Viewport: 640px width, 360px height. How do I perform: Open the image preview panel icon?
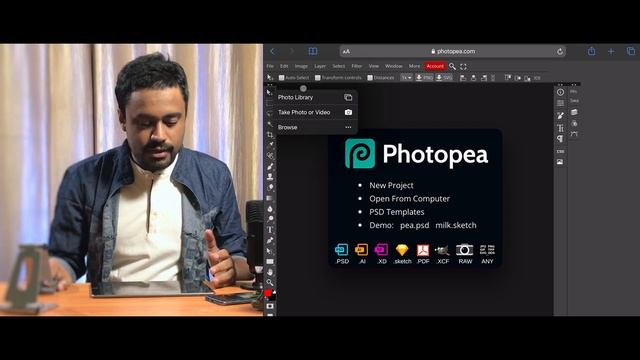point(560,162)
